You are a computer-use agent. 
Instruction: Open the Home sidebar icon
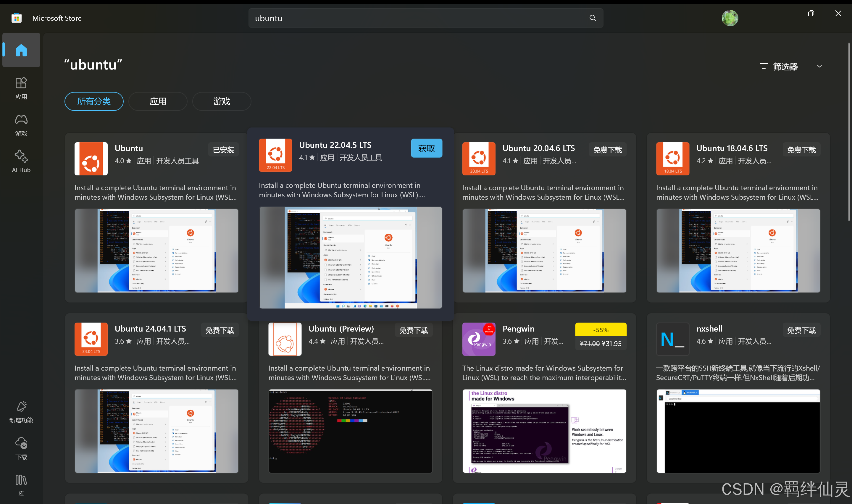coord(21,50)
